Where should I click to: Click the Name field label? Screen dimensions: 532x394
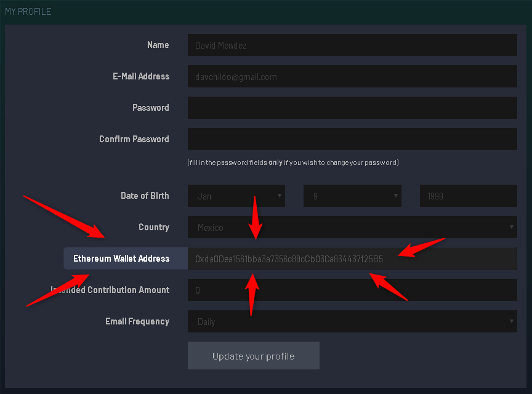click(158, 45)
